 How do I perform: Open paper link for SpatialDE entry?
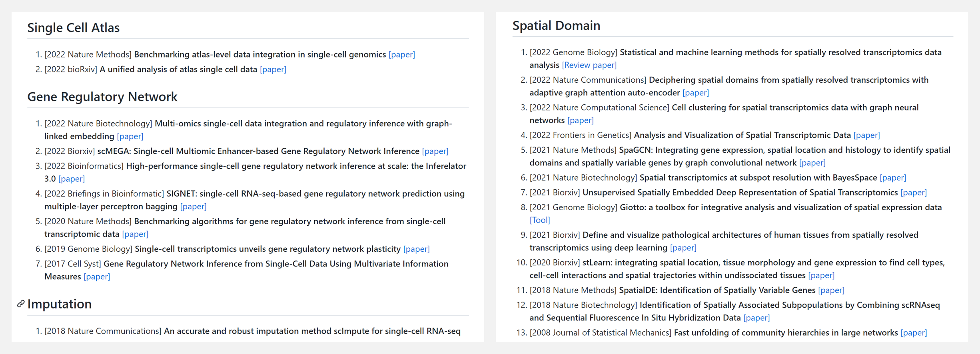(831, 290)
